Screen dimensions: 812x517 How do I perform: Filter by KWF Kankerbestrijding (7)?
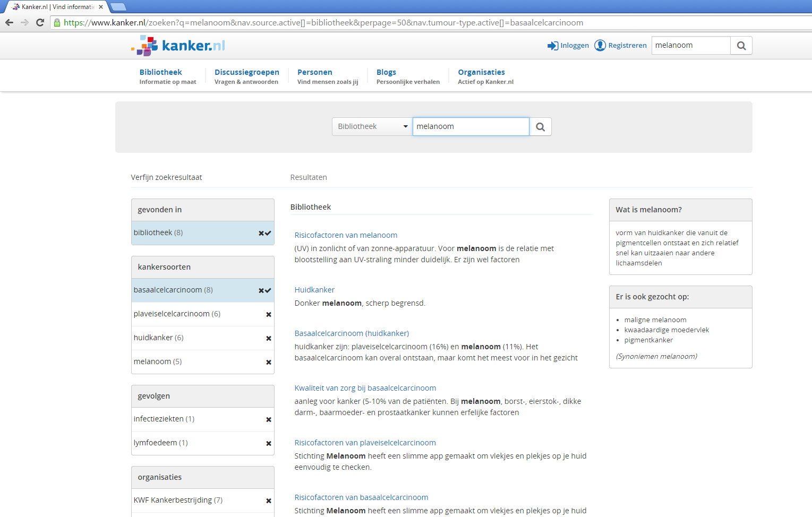pos(178,500)
